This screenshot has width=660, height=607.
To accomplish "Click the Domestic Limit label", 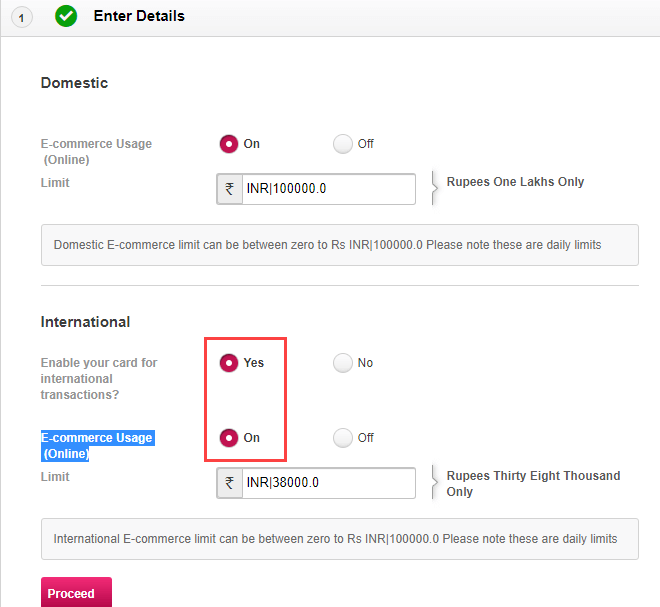I will (x=55, y=183).
